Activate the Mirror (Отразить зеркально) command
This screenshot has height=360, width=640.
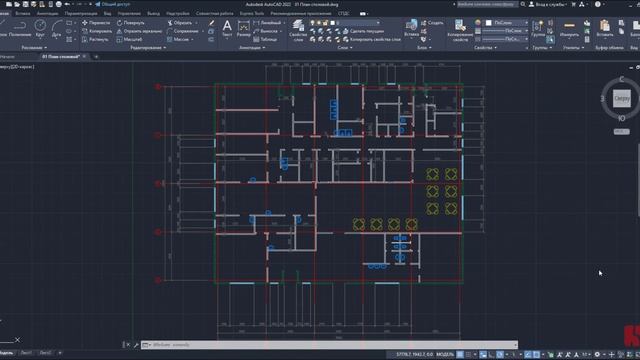pyautogui.click(x=139, y=31)
